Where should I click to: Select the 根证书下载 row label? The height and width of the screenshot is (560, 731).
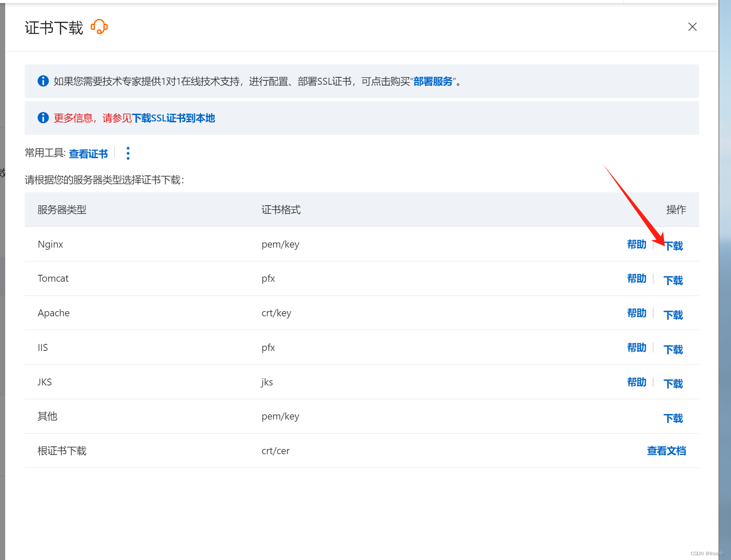click(x=62, y=451)
